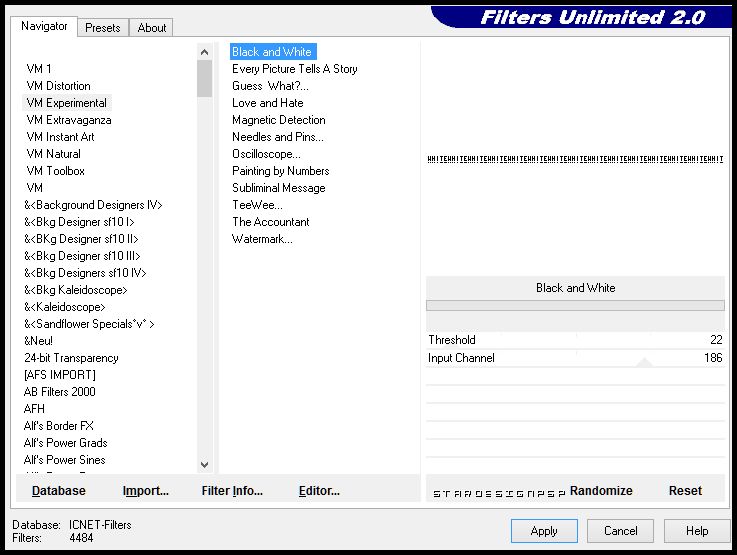Select the Navigator tab

(x=44, y=26)
